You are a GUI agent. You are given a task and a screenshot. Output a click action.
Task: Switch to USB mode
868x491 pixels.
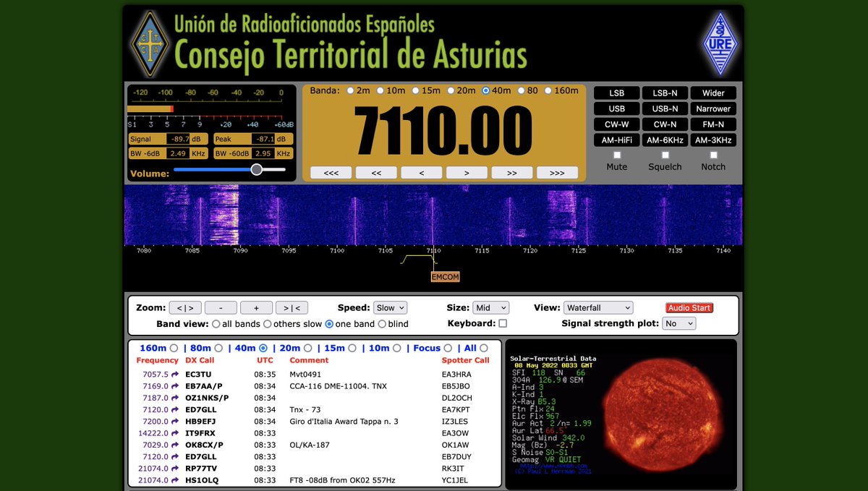point(617,108)
